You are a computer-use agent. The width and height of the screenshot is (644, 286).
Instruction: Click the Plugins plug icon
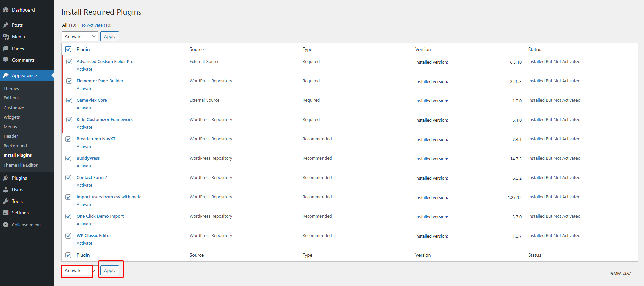pos(6,178)
